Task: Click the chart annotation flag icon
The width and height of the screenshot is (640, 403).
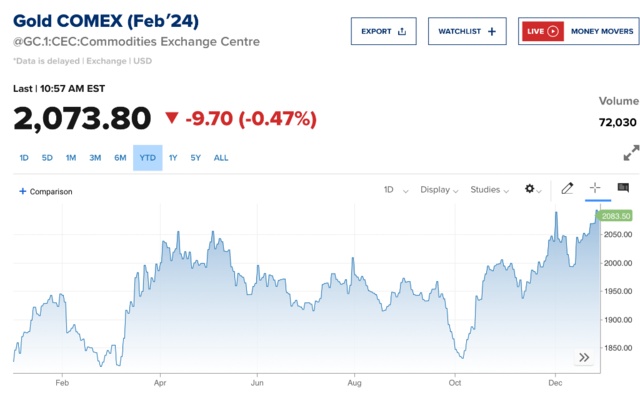Action: 623,189
